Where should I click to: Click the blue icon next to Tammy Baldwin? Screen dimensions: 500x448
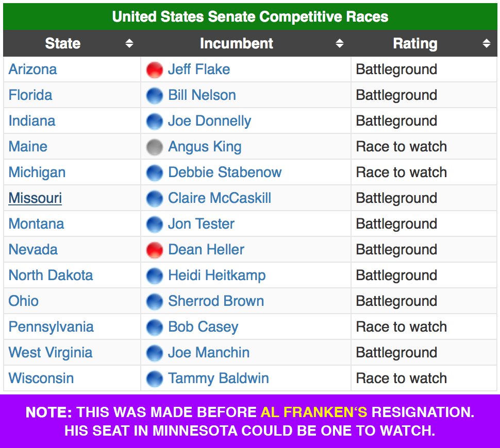[154, 378]
